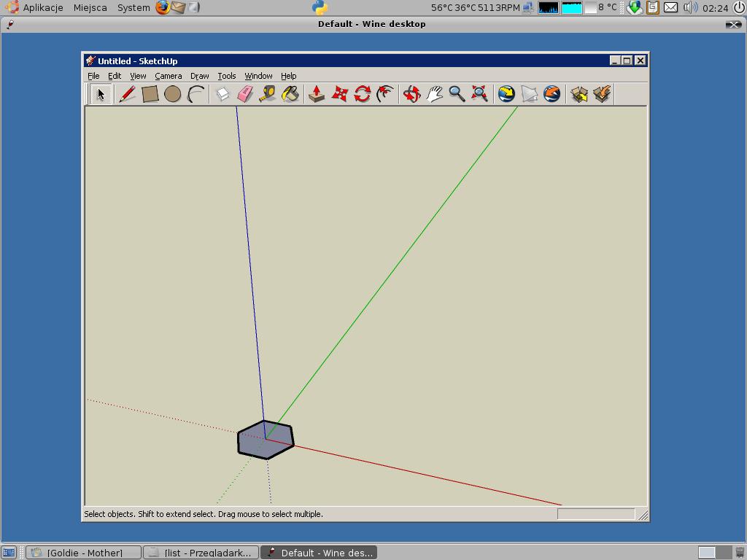This screenshot has width=747, height=560.
Task: Select the arrow Select tool
Action: click(x=101, y=94)
